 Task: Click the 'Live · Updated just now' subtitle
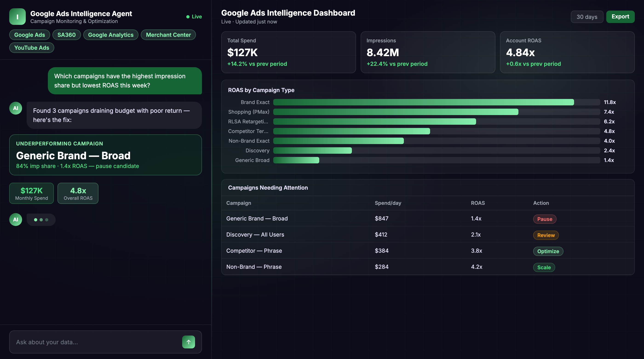click(x=249, y=22)
